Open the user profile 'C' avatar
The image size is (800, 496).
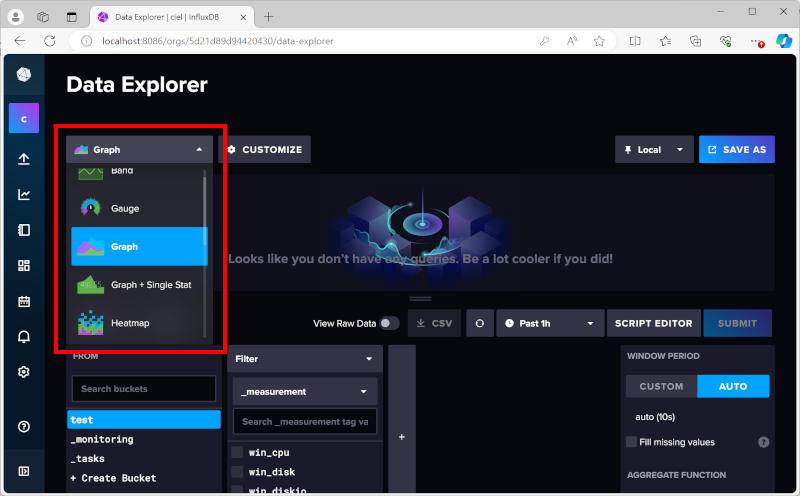(23, 118)
